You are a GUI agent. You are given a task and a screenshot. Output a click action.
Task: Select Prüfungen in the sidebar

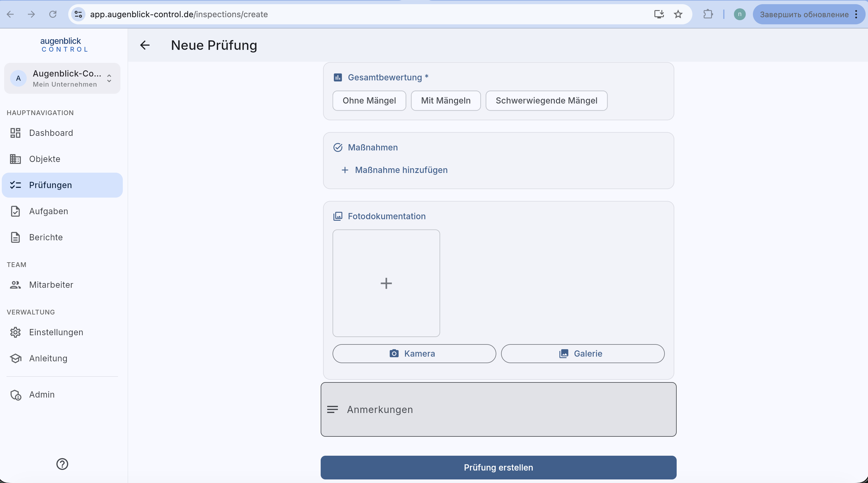[x=62, y=185]
